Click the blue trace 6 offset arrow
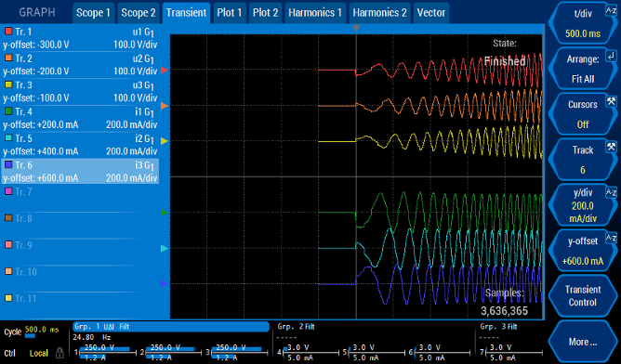The height and width of the screenshot is (364, 621). pyautogui.click(x=165, y=283)
